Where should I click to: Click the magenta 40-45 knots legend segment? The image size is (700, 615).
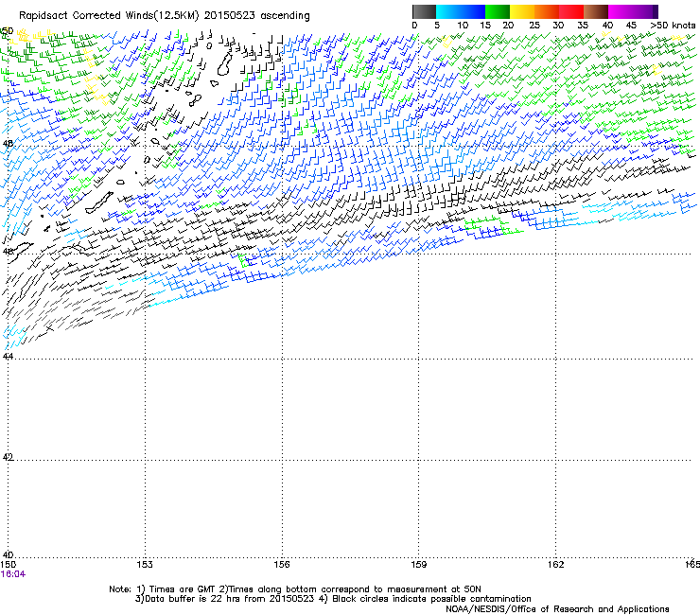tap(621, 11)
